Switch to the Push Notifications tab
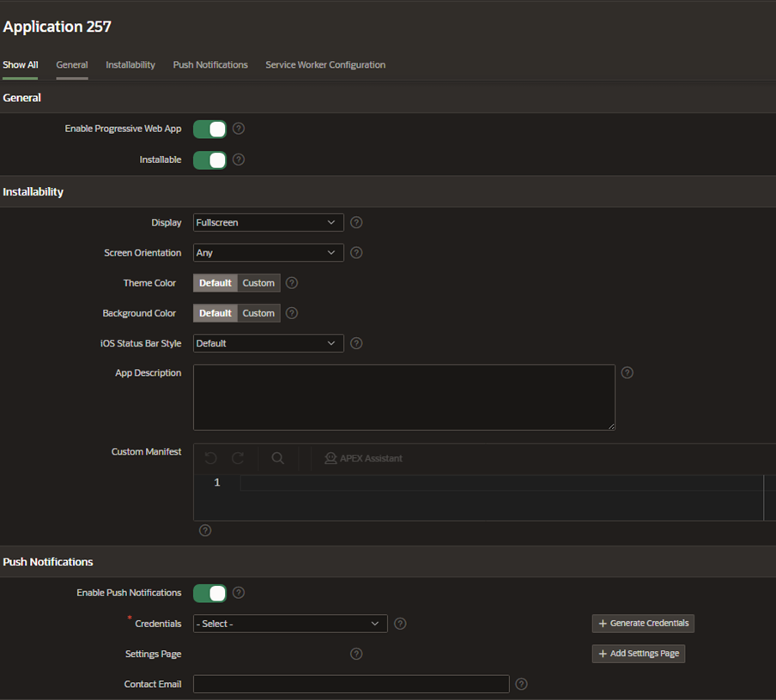Screen dimensions: 776x700 click(x=210, y=65)
